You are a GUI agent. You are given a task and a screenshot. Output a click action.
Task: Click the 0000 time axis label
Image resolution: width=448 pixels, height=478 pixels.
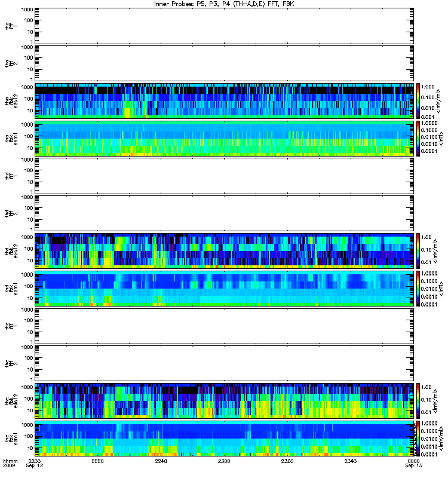point(413,461)
